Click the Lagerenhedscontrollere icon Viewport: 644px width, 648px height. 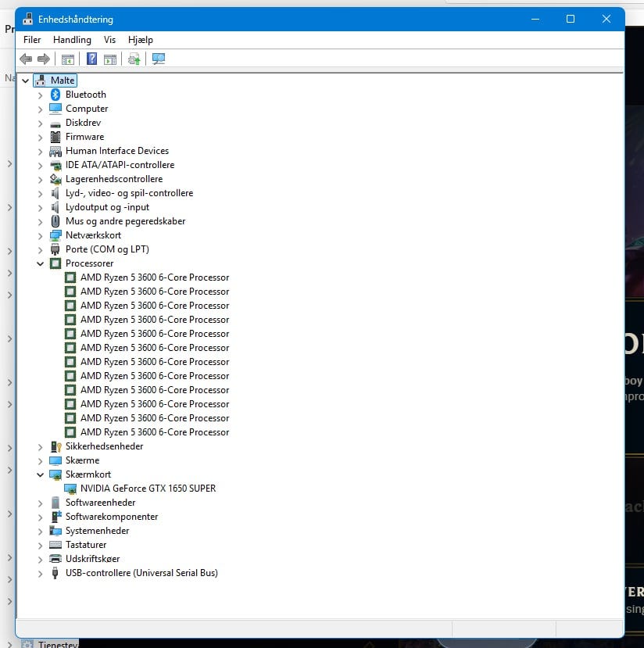(x=55, y=179)
